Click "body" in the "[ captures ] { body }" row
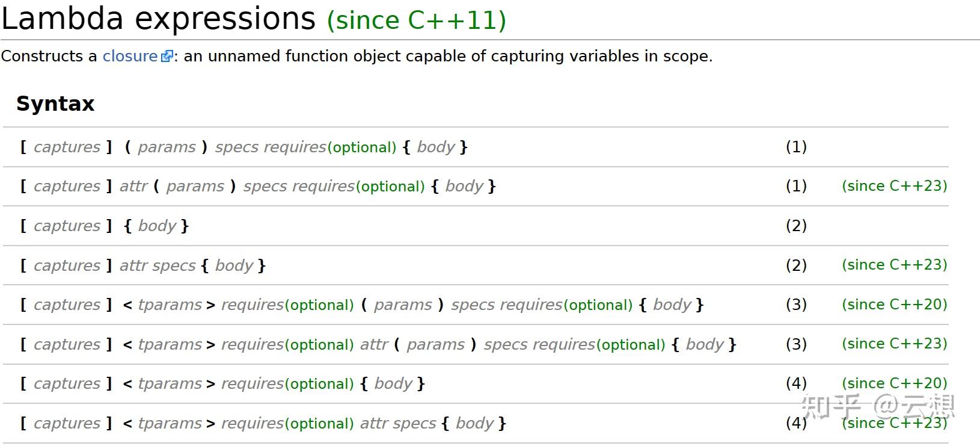 pyautogui.click(x=156, y=226)
